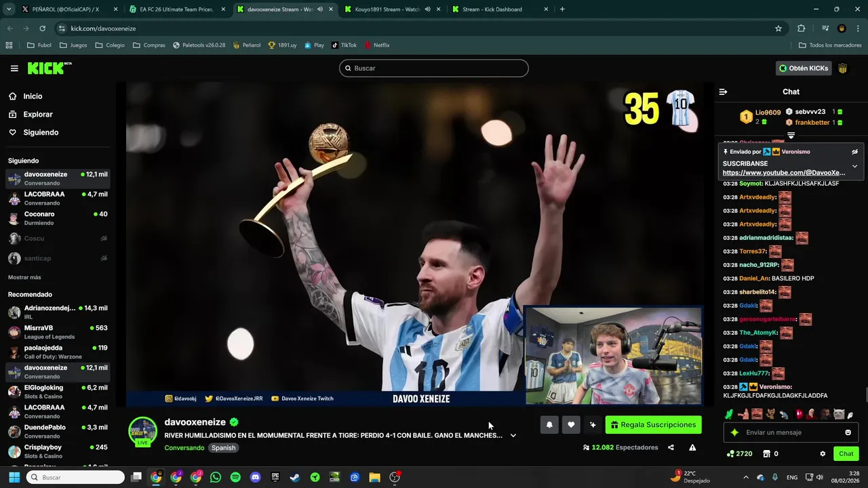Open the Compras bookmarks folder
868x488 pixels.
[149, 45]
